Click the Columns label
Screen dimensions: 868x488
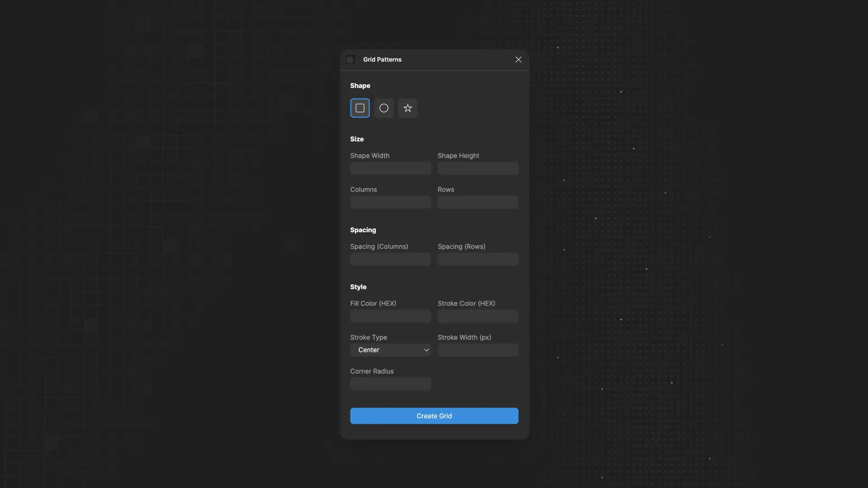[363, 190]
